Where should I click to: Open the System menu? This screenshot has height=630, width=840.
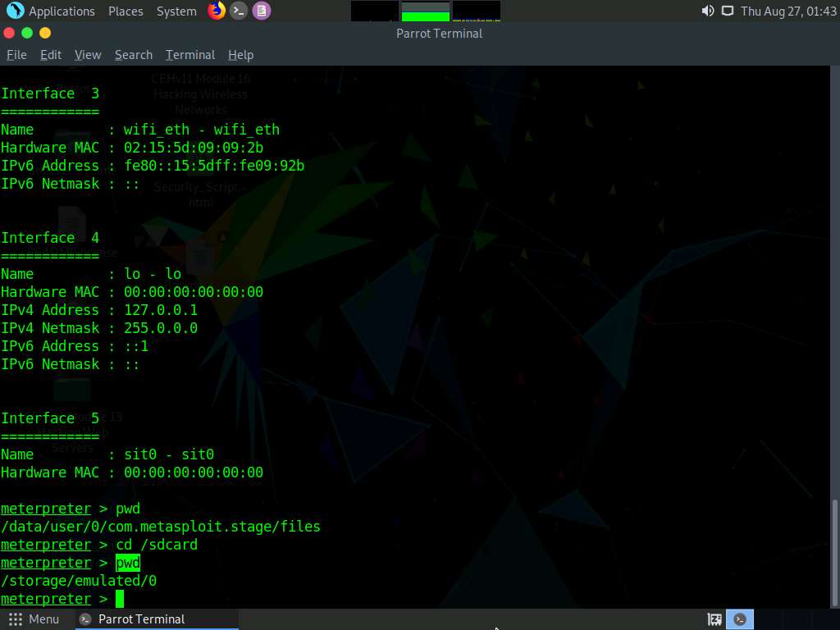point(174,11)
